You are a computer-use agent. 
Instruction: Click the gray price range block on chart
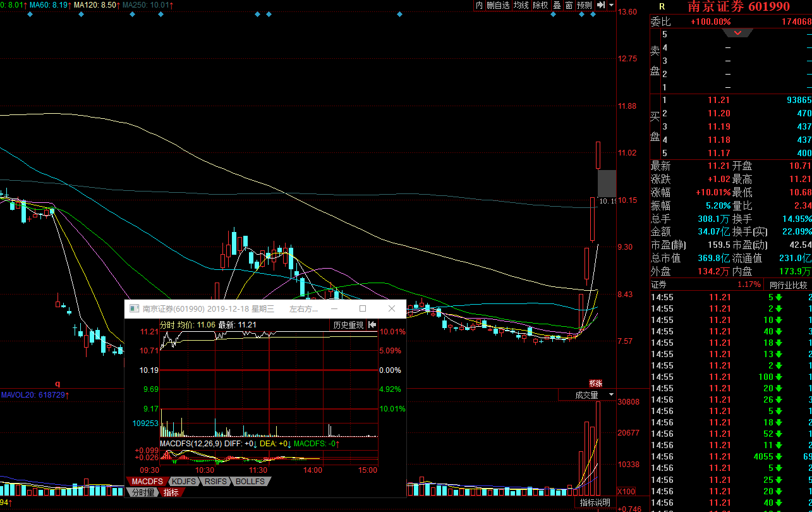coord(607,183)
